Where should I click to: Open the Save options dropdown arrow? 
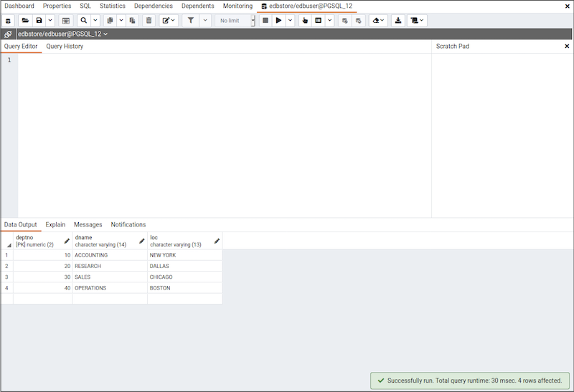50,21
